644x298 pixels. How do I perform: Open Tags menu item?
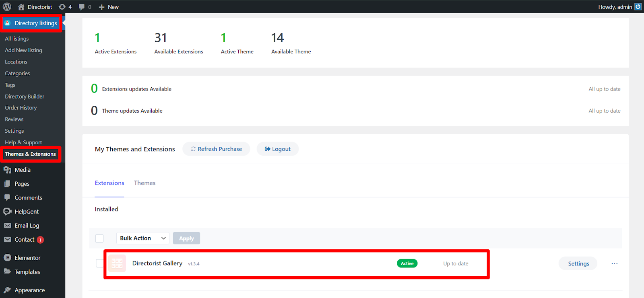click(10, 85)
